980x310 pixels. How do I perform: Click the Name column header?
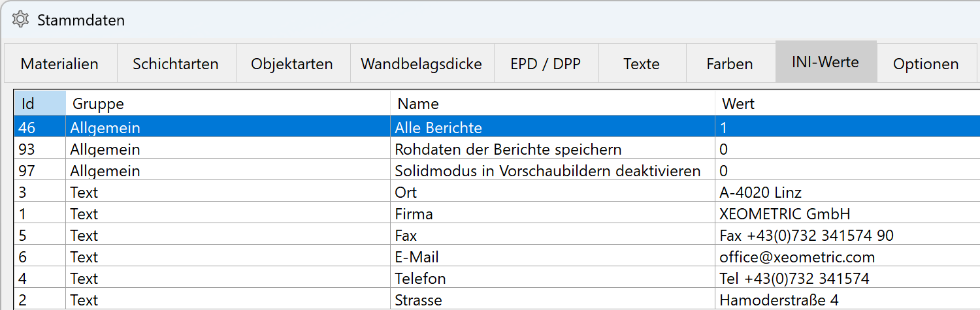(553, 103)
